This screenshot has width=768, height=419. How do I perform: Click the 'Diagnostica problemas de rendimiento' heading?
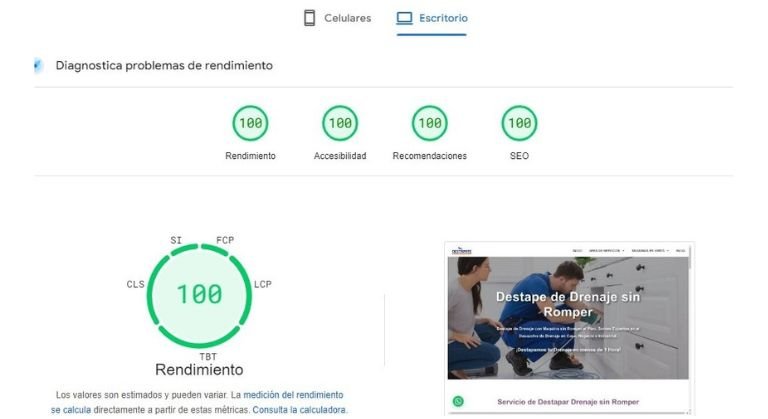(164, 66)
